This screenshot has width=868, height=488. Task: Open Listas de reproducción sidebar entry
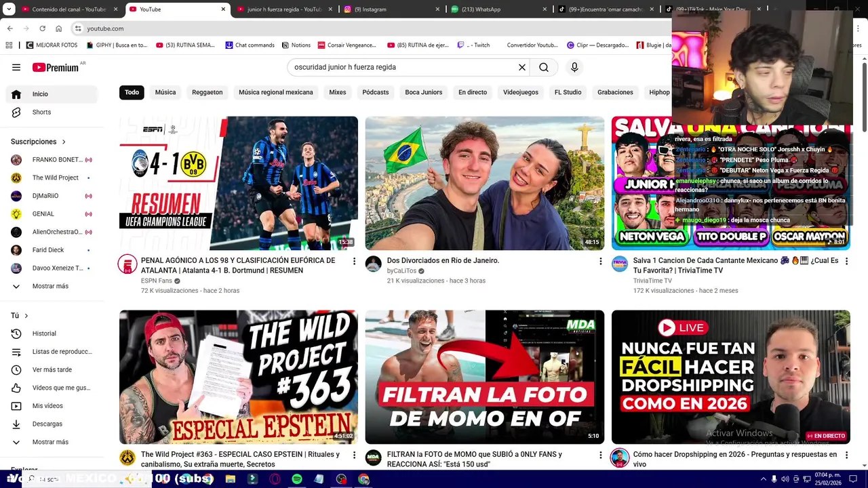[52, 352]
